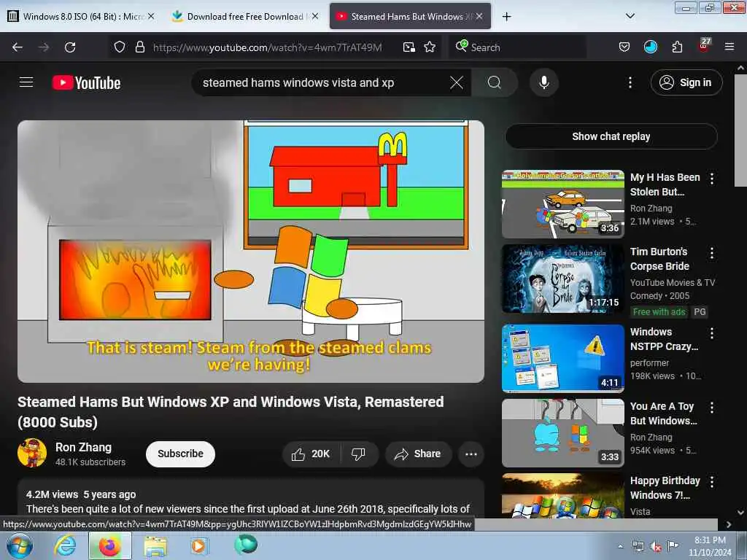Go back using the browser back arrow
This screenshot has height=560, width=747.
point(18,47)
